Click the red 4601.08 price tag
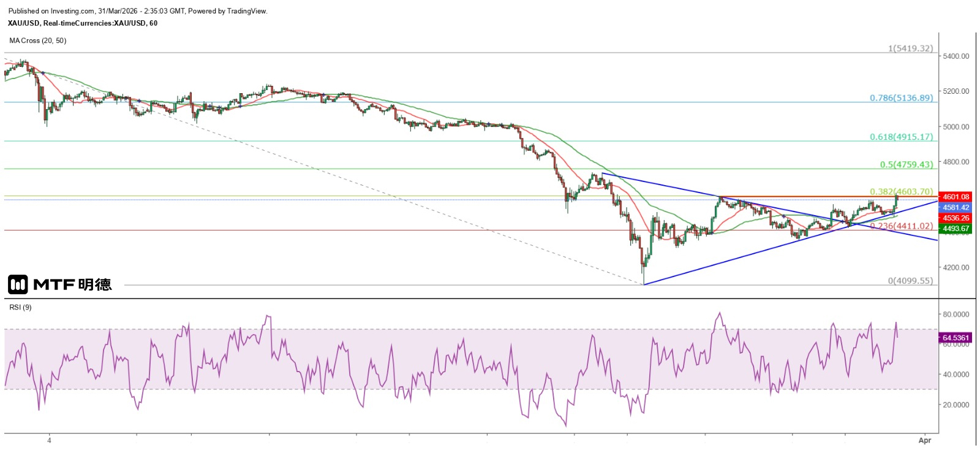980x450 pixels. (956, 197)
